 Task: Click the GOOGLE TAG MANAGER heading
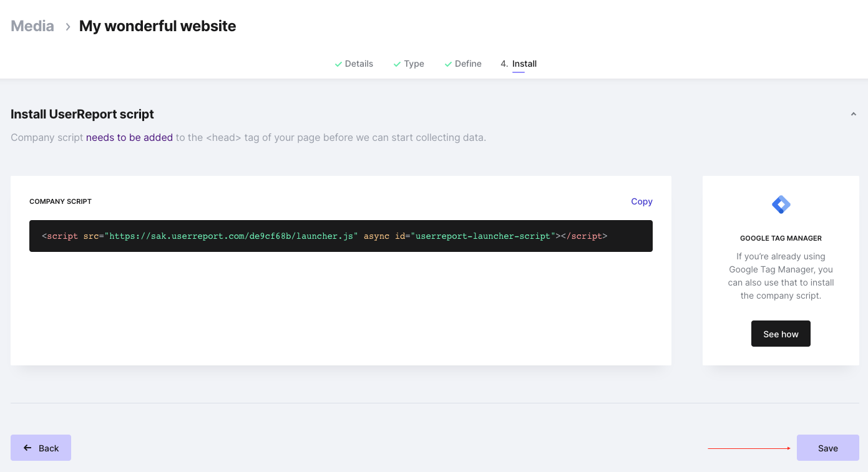click(781, 238)
